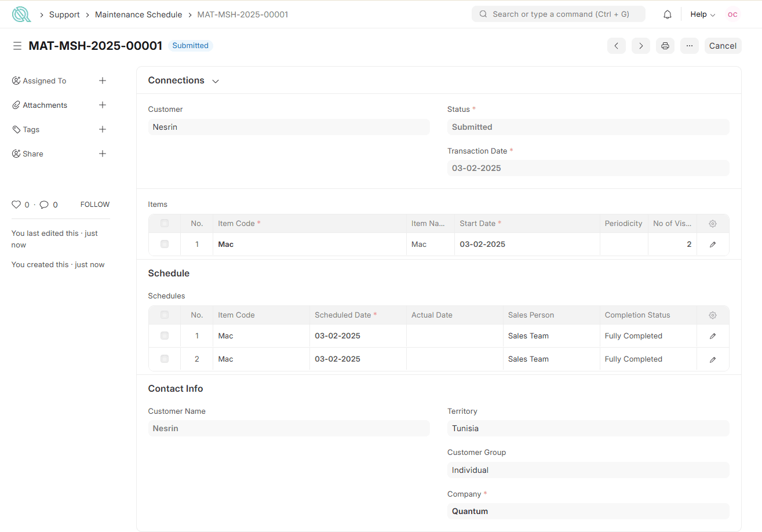The width and height of the screenshot is (762, 532).
Task: Edit schedule row 1 with pencil
Action: [713, 336]
